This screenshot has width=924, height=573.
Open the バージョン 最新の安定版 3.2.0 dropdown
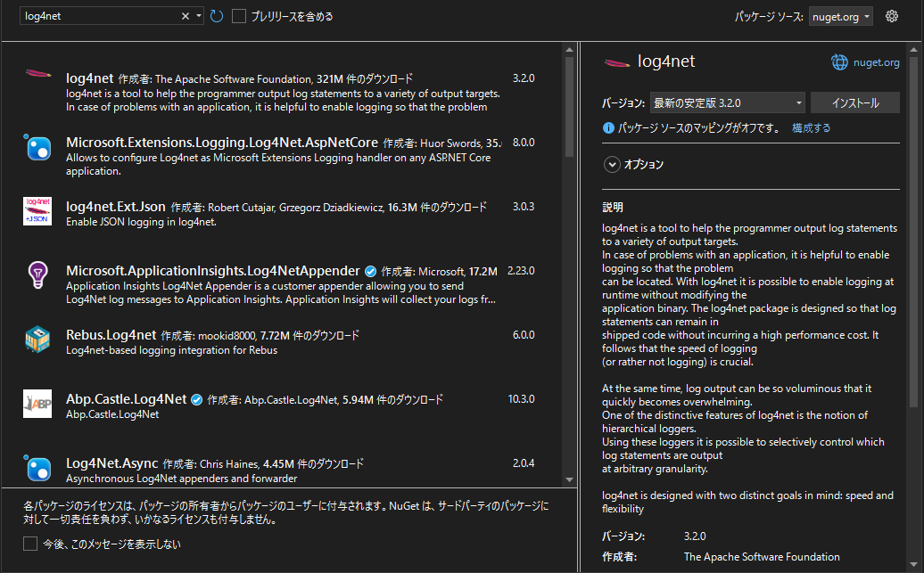pyautogui.click(x=728, y=102)
